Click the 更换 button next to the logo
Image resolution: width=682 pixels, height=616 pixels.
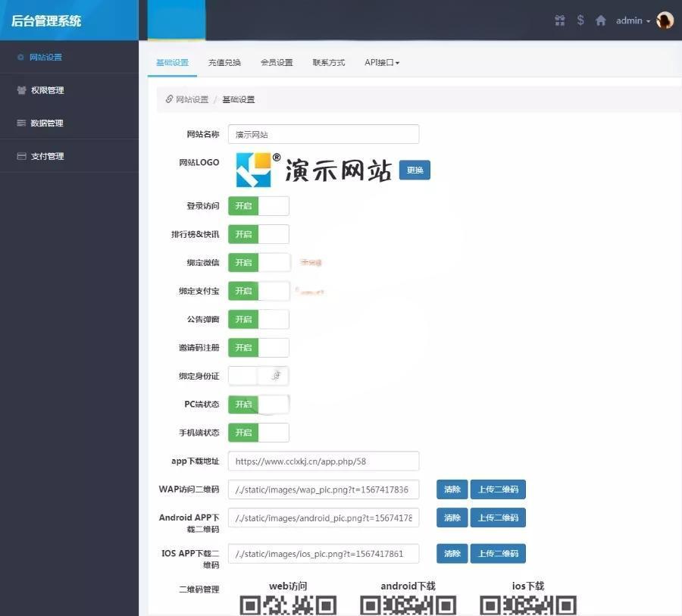coord(415,170)
